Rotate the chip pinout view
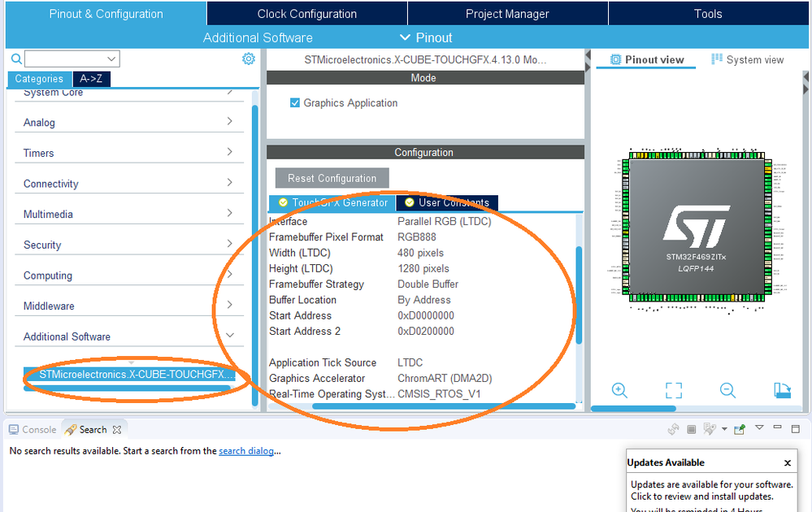The height and width of the screenshot is (512, 812). pos(782,390)
